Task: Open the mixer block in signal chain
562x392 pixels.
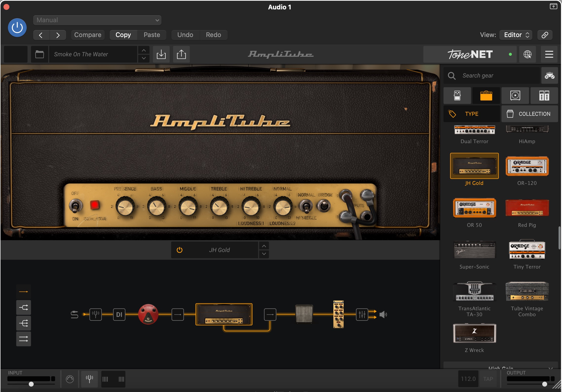Action: click(x=362, y=314)
